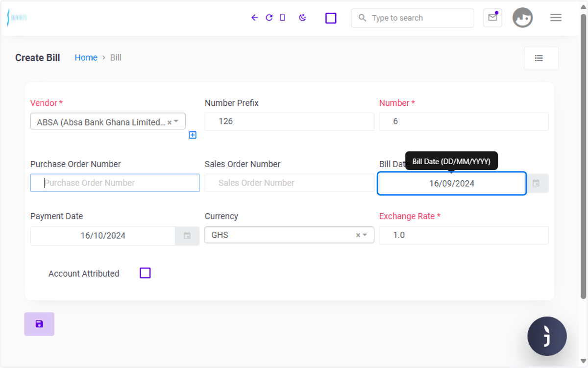Open the mail notifications icon
The width and height of the screenshot is (588, 368).
point(492,18)
